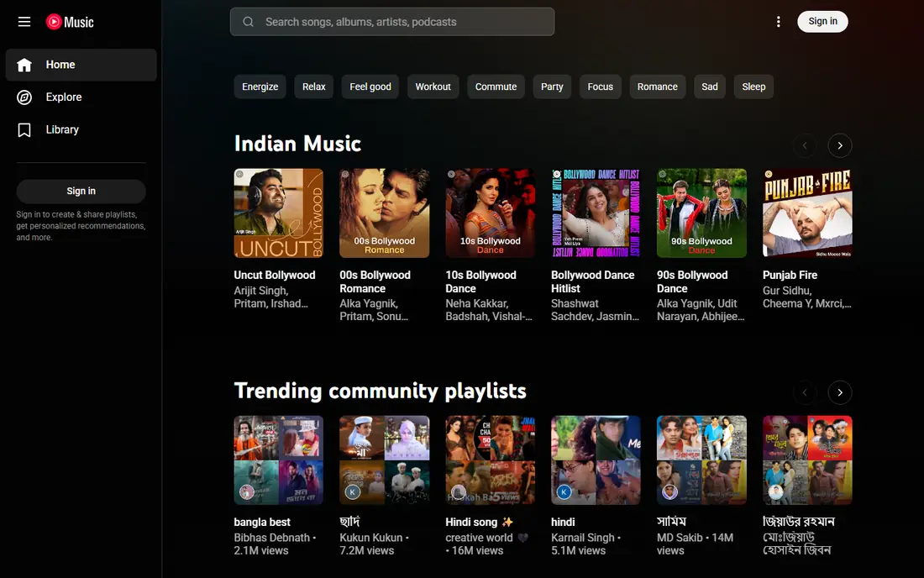The image size is (924, 578).
Task: Go to next Indian Music items
Action: tap(840, 145)
